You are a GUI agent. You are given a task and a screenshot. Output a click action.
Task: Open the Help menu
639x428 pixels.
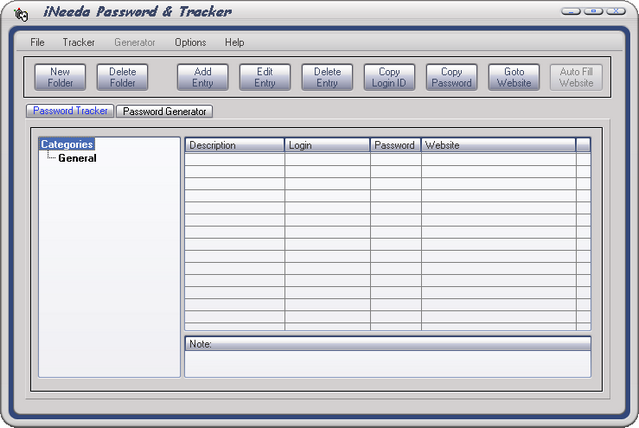tap(234, 42)
